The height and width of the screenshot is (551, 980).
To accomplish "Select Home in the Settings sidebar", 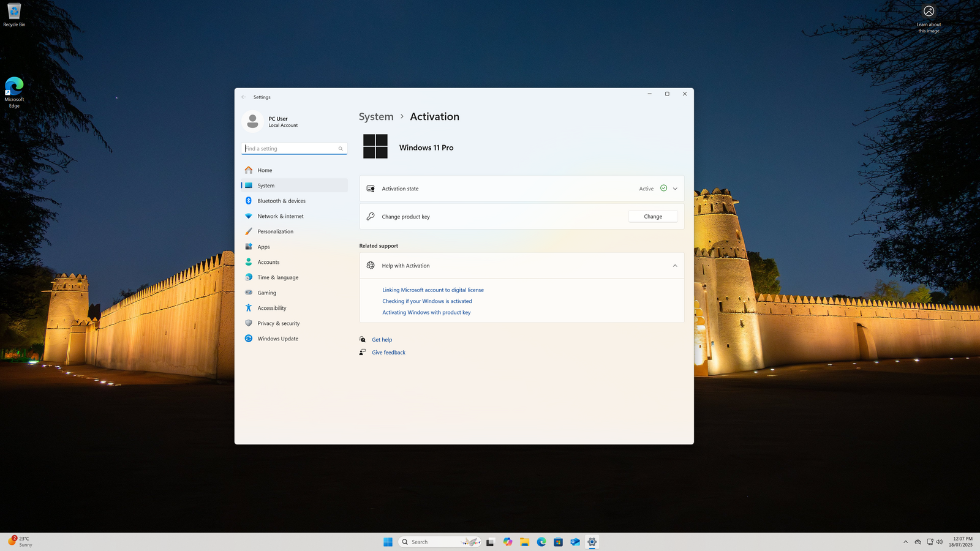I will (x=265, y=170).
